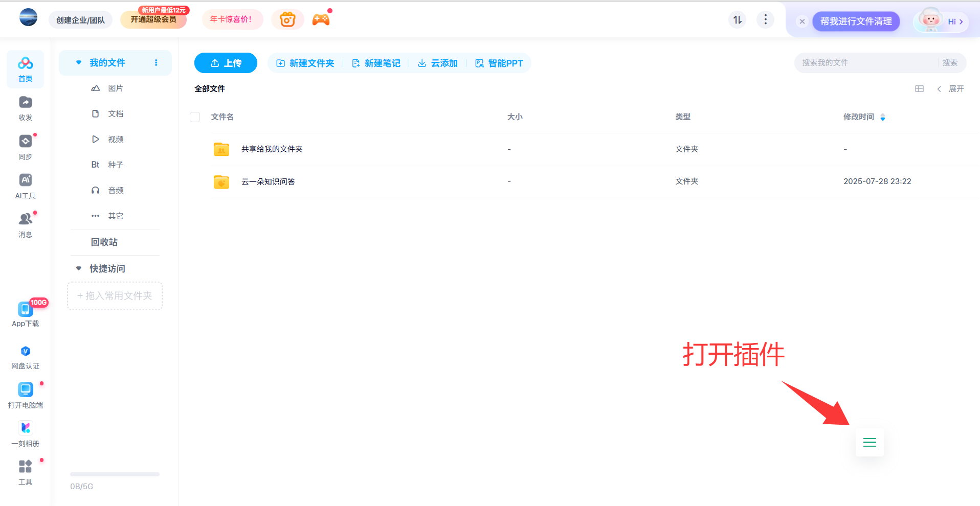Focus the 搜索我的文件 search field

pyautogui.click(x=865, y=63)
